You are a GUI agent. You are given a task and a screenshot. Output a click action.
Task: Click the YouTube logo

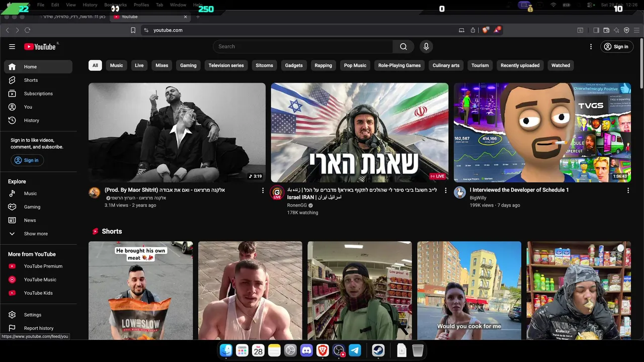coord(40,47)
